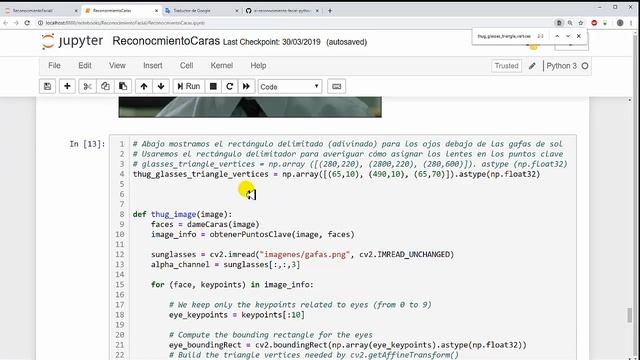Screen dimensions: 640x360
Task: Open the Cell menu
Action: (x=187, y=65)
